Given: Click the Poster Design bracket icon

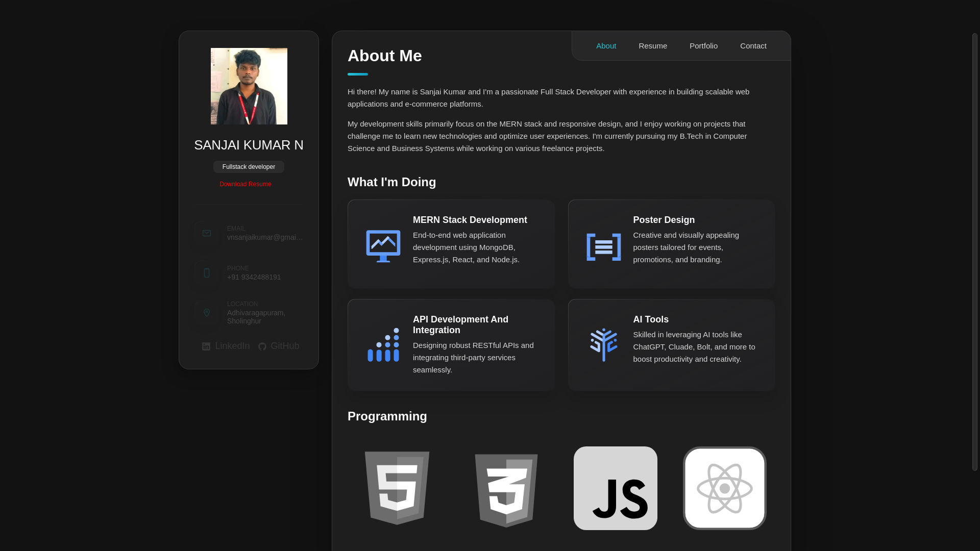Looking at the screenshot, I should [604, 247].
